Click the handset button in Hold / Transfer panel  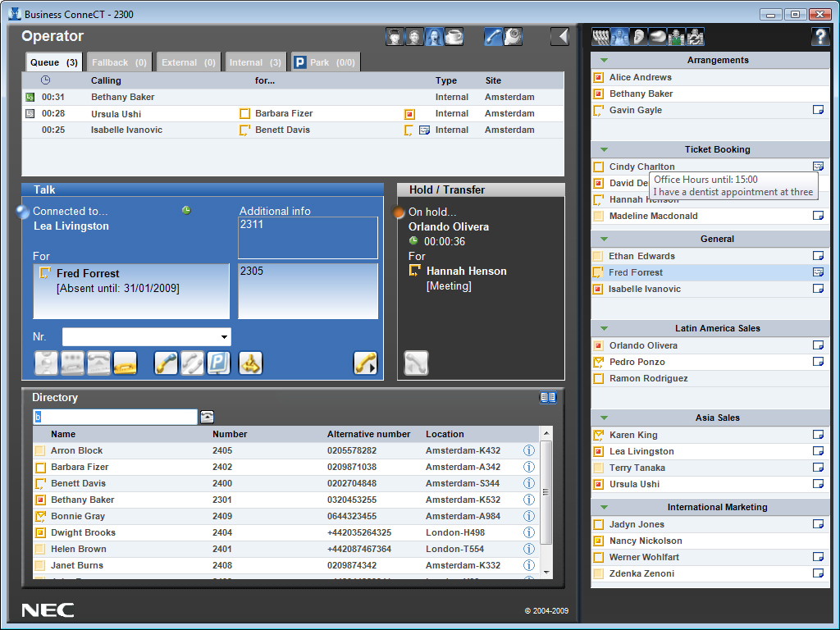tap(416, 363)
